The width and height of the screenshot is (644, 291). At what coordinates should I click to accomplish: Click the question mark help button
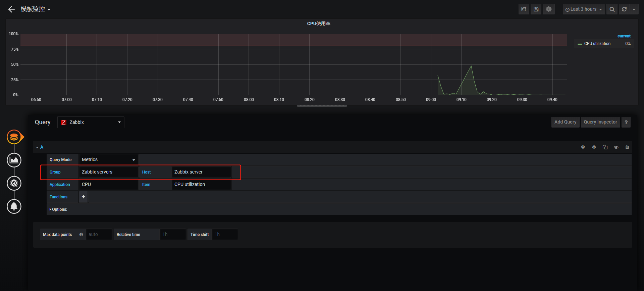point(626,122)
